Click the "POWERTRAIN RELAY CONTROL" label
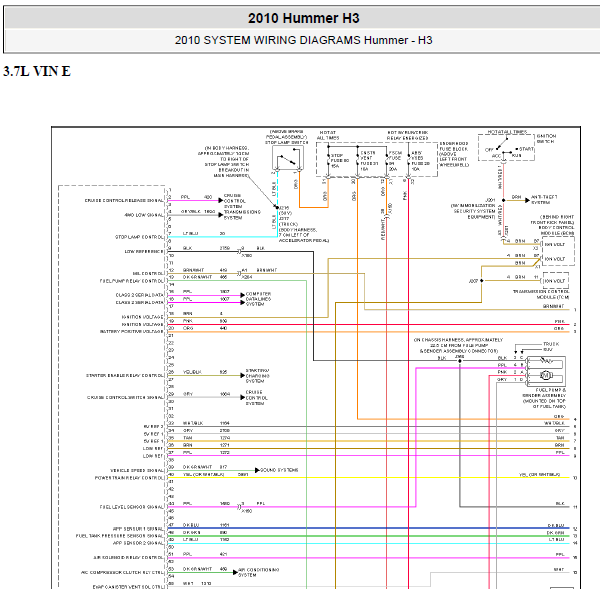600x589 pixels. (129, 478)
